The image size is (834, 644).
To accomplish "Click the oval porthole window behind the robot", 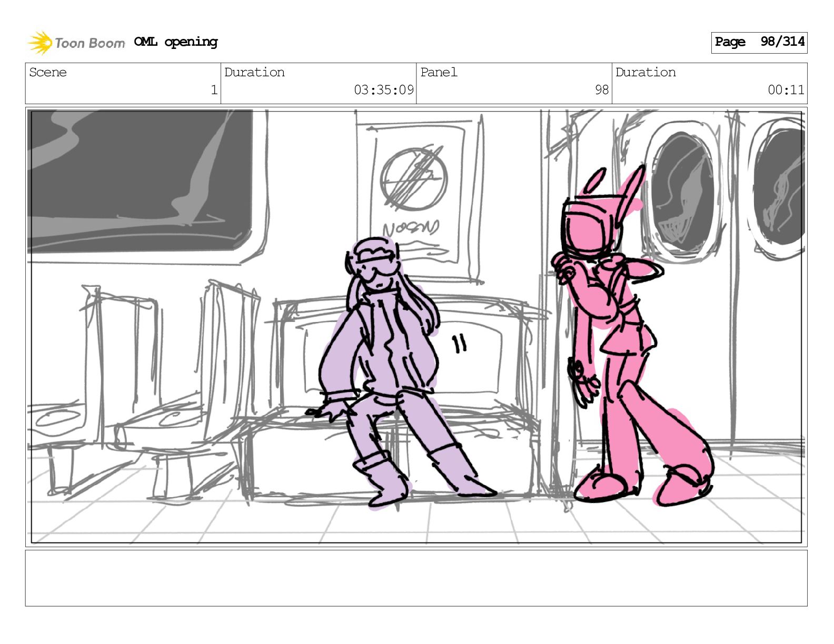I will coord(681,190).
